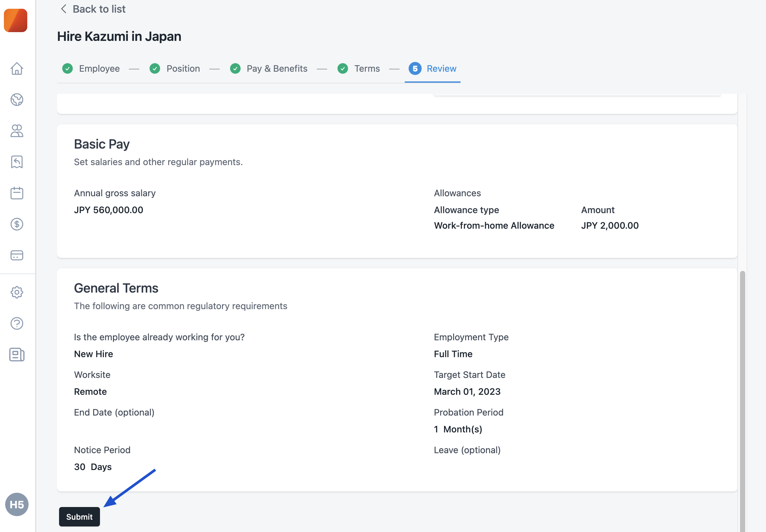Screen dimensions: 766x532
Task: Open the dollar payments icon
Action: click(17, 224)
